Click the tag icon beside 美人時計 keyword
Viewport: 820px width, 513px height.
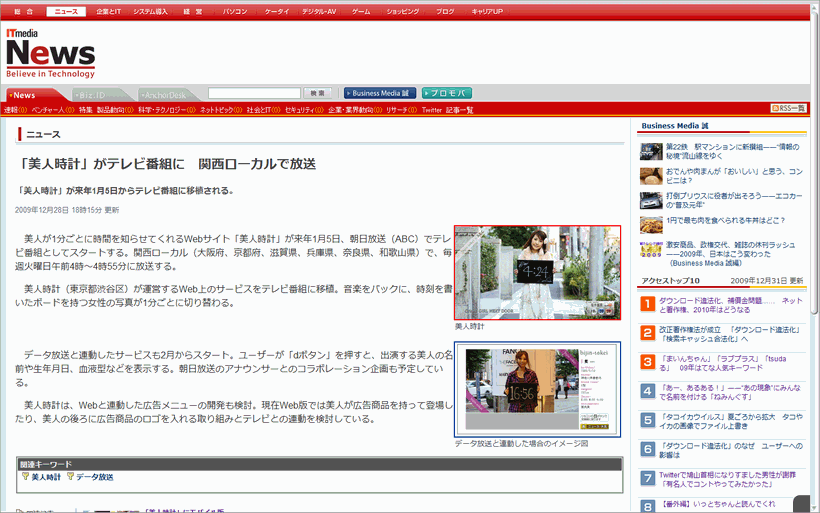point(25,476)
